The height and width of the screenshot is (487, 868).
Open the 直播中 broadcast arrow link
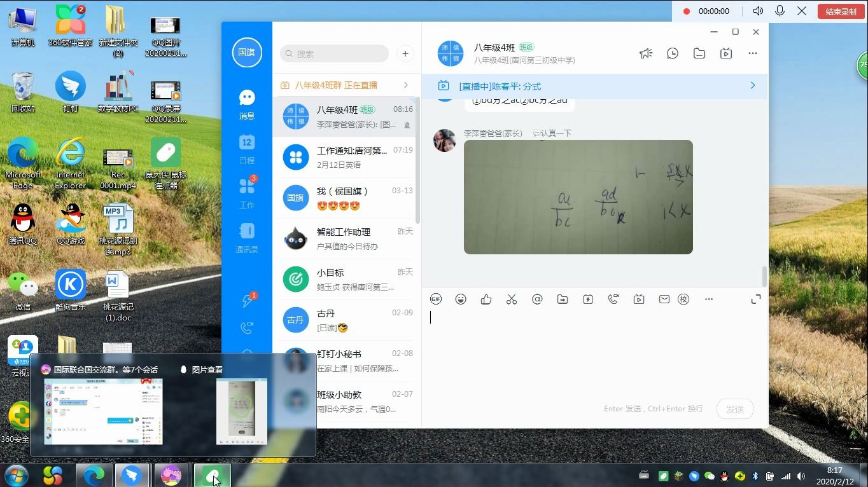click(x=752, y=85)
